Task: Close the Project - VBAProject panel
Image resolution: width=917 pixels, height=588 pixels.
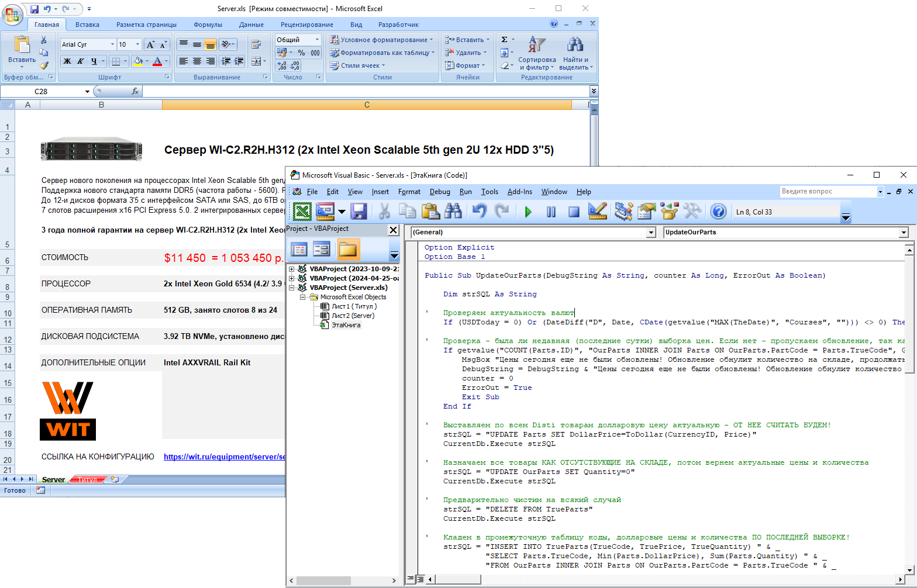Action: coord(394,230)
